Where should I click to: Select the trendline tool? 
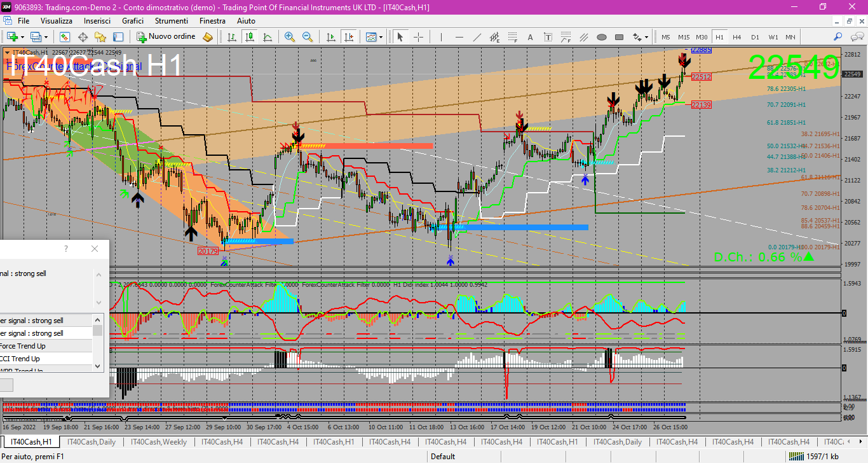[477, 37]
